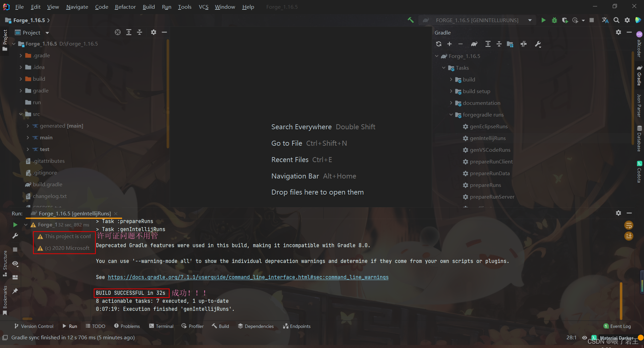Toggle the Structure side panel
The width and height of the screenshot is (644, 348).
pyautogui.click(x=5, y=263)
